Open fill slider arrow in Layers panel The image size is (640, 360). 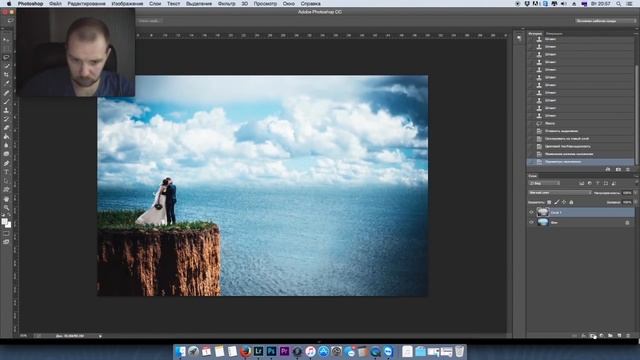(x=635, y=202)
